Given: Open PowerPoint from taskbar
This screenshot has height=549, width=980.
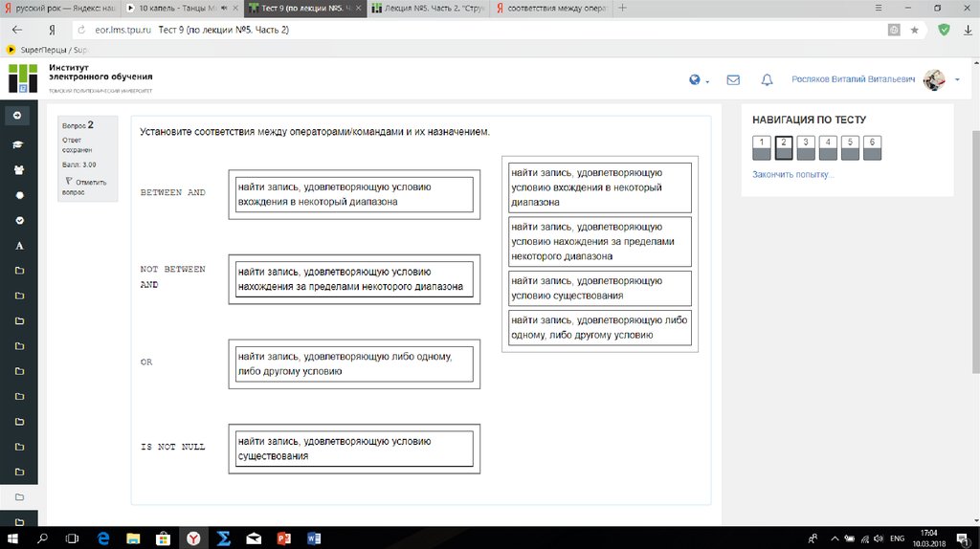Looking at the screenshot, I should click(283, 538).
